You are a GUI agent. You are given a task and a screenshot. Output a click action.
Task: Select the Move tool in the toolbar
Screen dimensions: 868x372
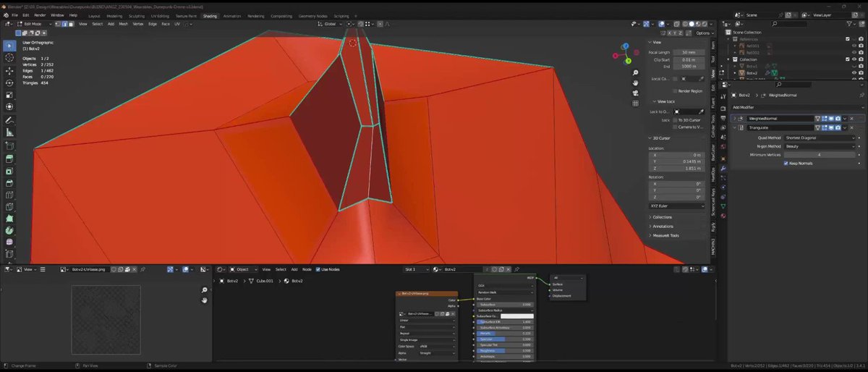[x=9, y=71]
